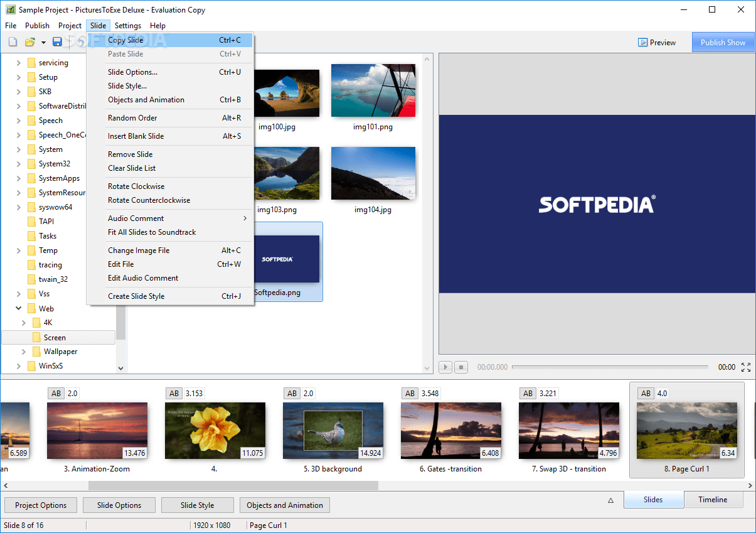Select Remove Slide menu entry
756x533 pixels.
[x=170, y=154]
